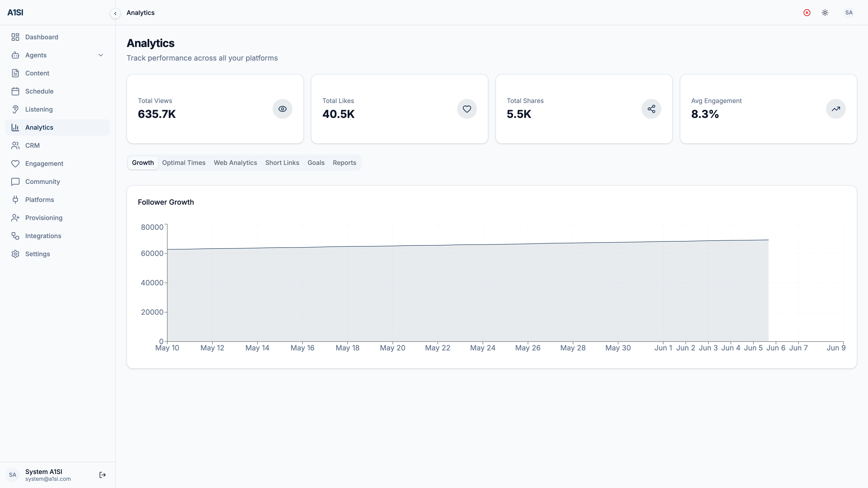Click the 635.7K Total Views value
The width and height of the screenshot is (868, 488).
(157, 114)
